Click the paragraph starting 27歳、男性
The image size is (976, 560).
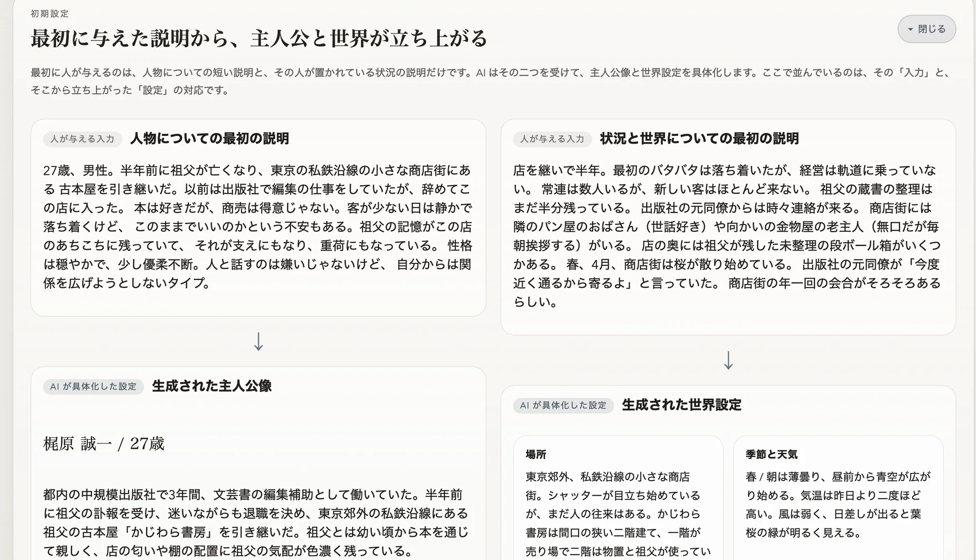click(258, 227)
